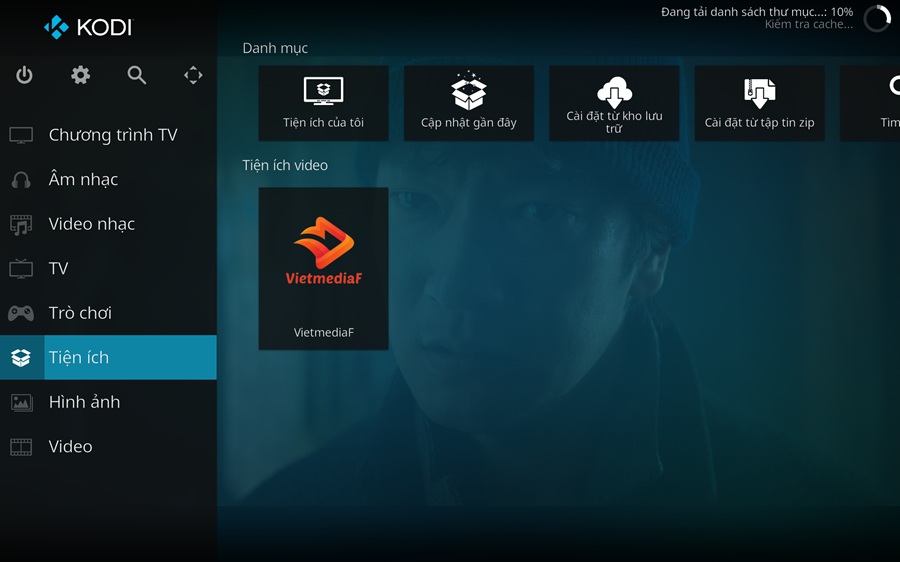Click the headphones icon beside Âm nhạc

(21, 180)
